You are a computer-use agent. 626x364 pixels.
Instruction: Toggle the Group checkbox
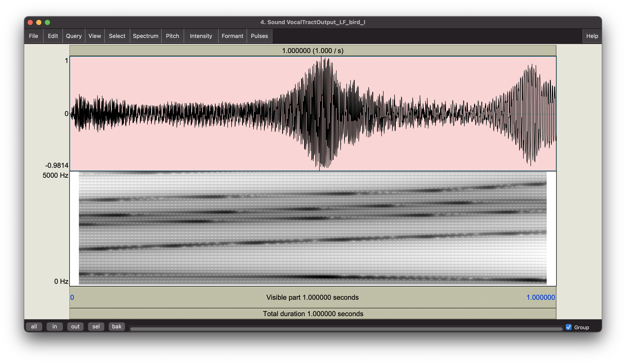569,327
